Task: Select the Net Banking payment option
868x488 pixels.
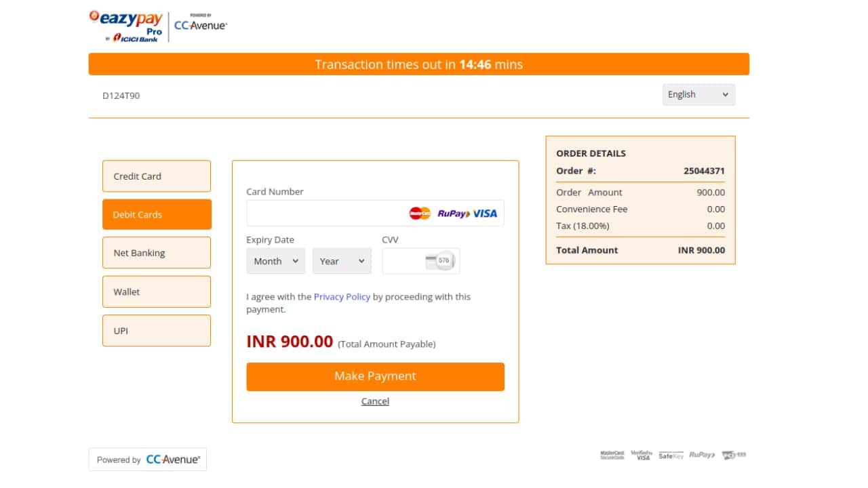Action: click(157, 253)
